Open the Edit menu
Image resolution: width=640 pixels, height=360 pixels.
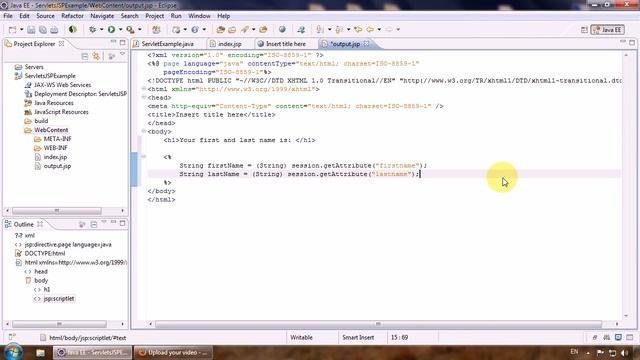[24, 16]
